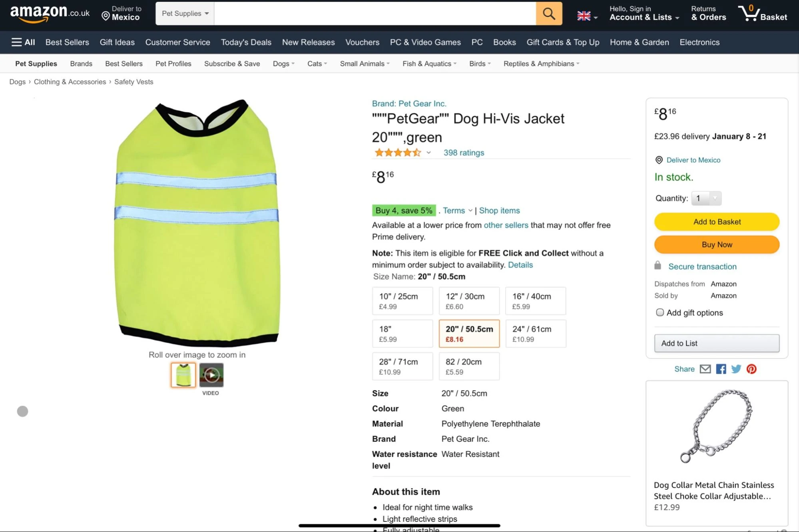Open the All hamburger menu
Image resolution: width=799 pixels, height=532 pixels.
(x=23, y=42)
